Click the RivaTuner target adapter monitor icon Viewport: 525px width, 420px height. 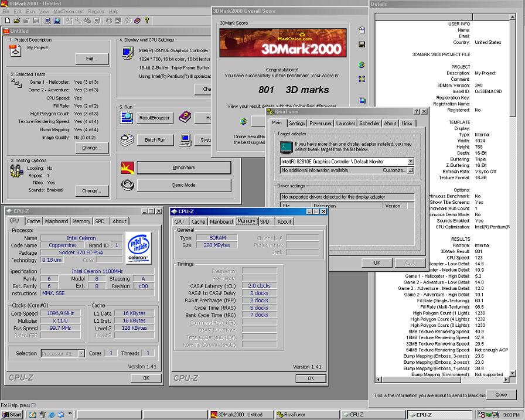pyautogui.click(x=287, y=147)
